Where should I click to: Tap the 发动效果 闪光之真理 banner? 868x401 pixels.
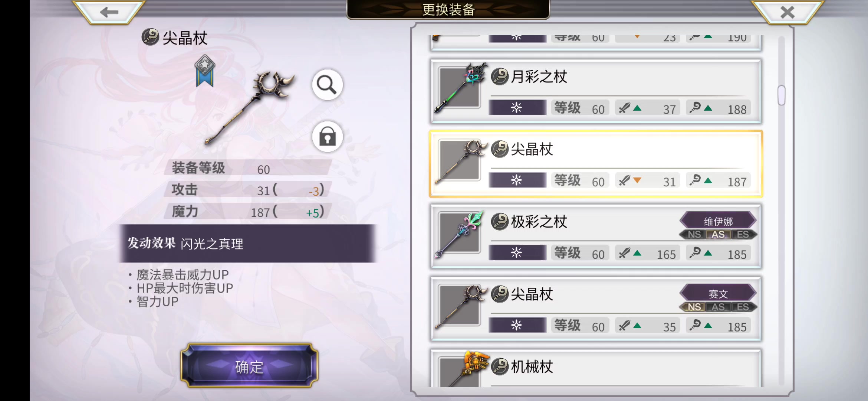(x=247, y=244)
